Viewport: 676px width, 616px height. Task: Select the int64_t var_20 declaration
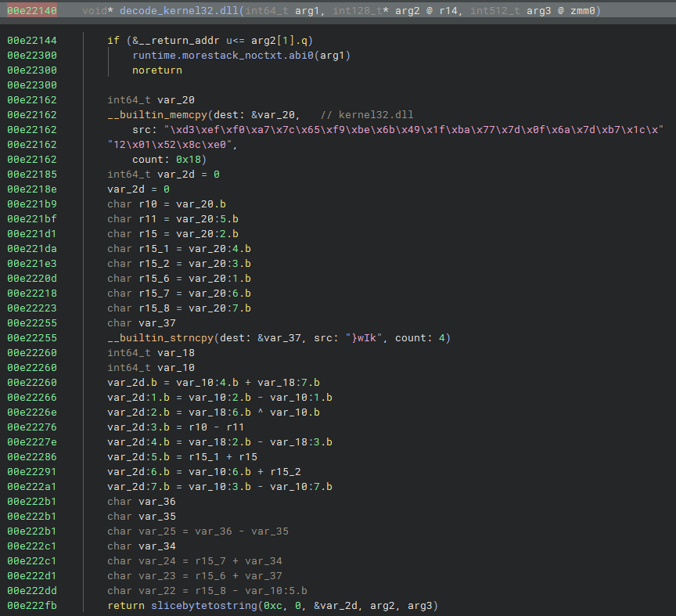tap(151, 100)
